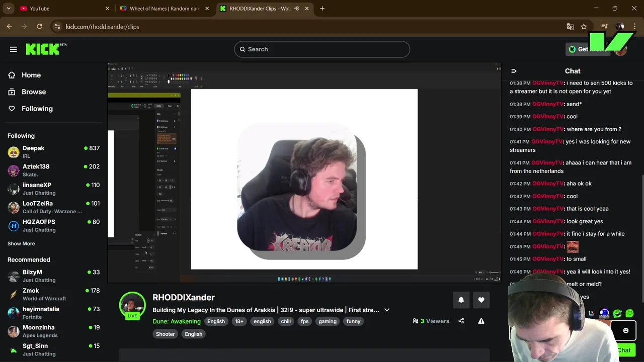644x362 pixels.
Task: Open the tab search dropdown
Action: (9, 9)
